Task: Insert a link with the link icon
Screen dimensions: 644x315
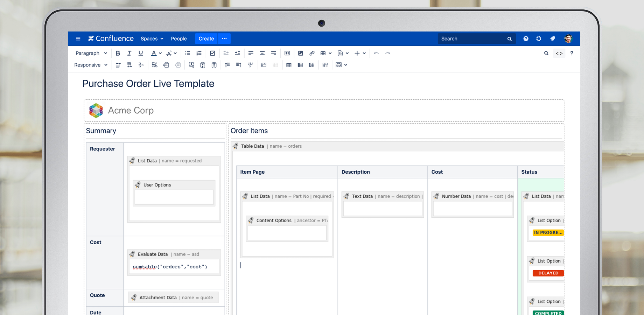Action: (312, 53)
